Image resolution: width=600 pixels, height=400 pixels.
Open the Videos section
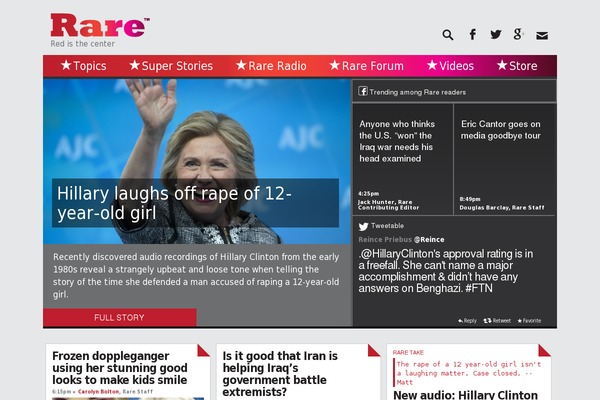point(450,66)
